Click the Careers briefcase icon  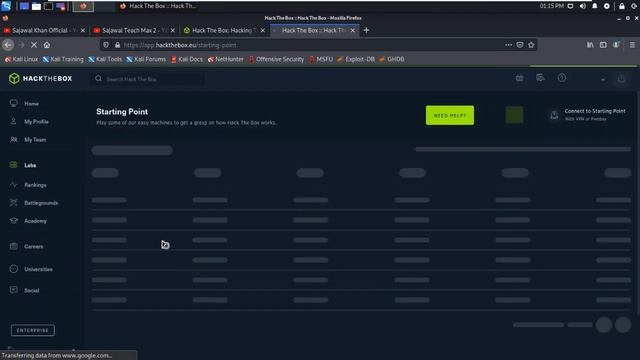[13, 246]
